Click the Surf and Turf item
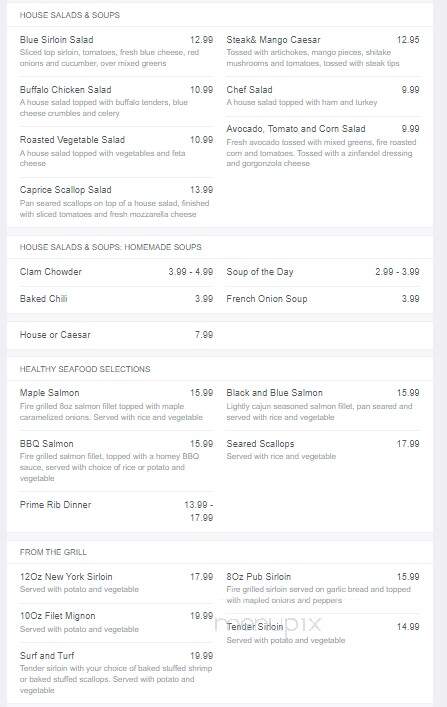 click(x=116, y=672)
